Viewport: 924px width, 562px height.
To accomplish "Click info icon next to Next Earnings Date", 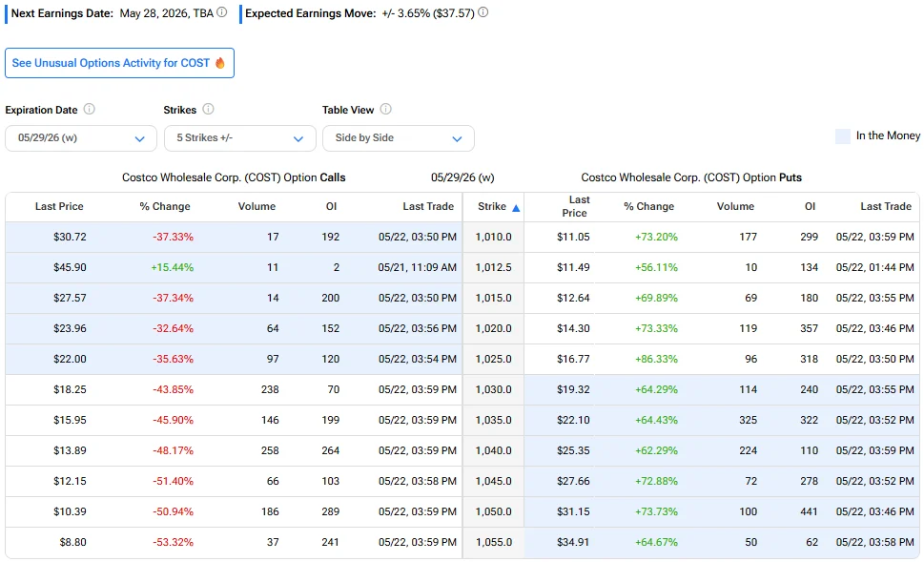I will tap(221, 12).
